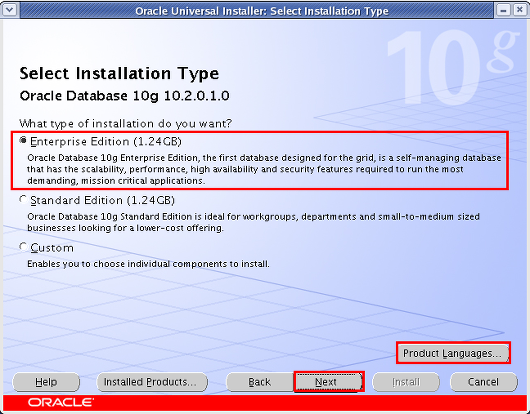Go back with the Back button
The image size is (530, 414).
click(x=260, y=382)
